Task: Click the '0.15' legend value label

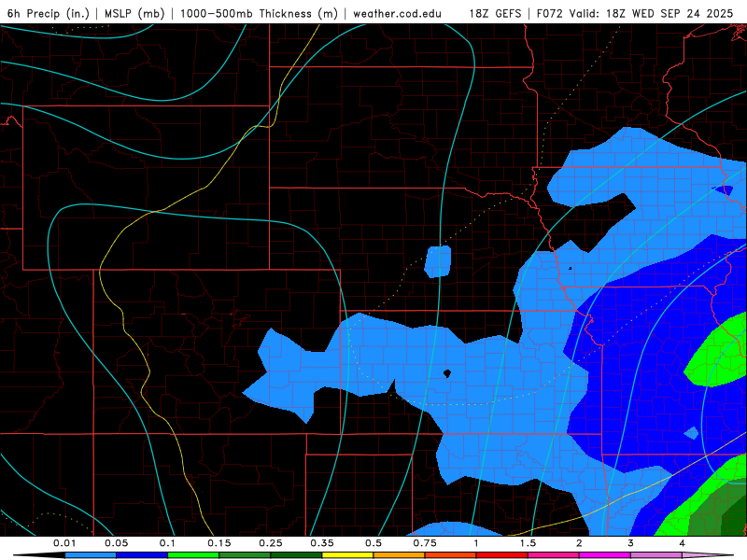Action: point(219,543)
